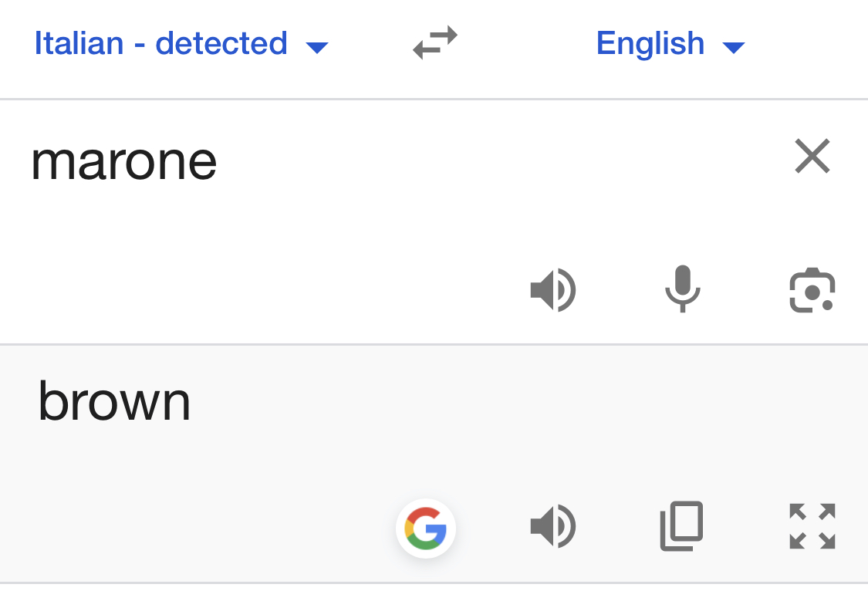Open the 'Italian - detected' source language dropdown

[x=181, y=44]
